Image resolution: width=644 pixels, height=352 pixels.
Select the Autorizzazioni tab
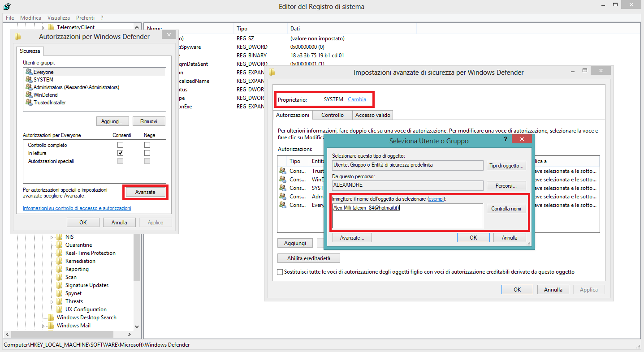click(293, 115)
